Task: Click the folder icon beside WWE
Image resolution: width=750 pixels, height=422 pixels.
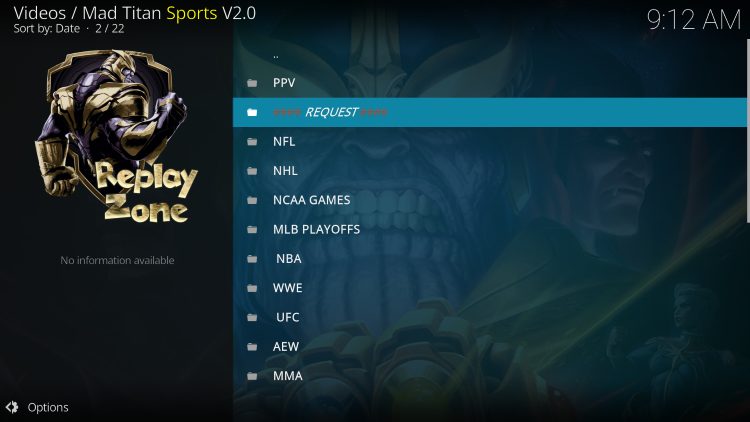Action: [x=252, y=288]
